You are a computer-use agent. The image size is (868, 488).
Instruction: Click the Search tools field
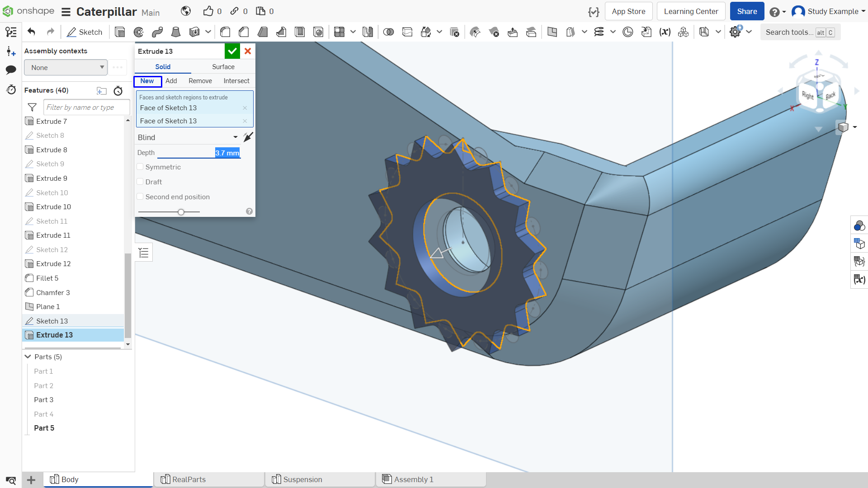(800, 32)
